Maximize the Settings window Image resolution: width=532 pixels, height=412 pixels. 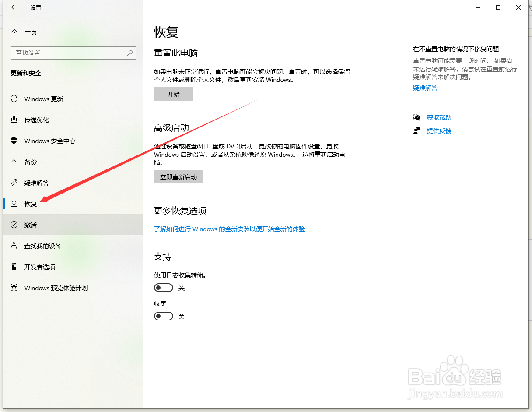pyautogui.click(x=498, y=7)
